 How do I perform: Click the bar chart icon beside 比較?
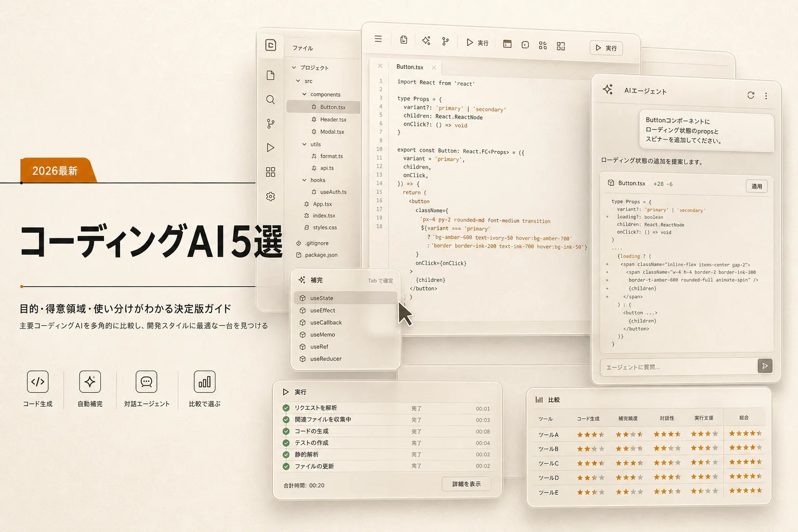pos(539,400)
